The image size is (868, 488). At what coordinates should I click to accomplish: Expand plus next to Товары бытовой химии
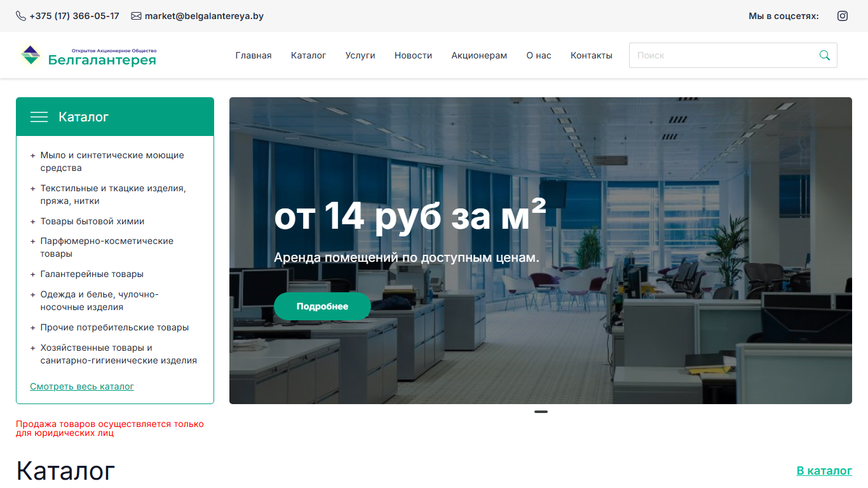[33, 222]
